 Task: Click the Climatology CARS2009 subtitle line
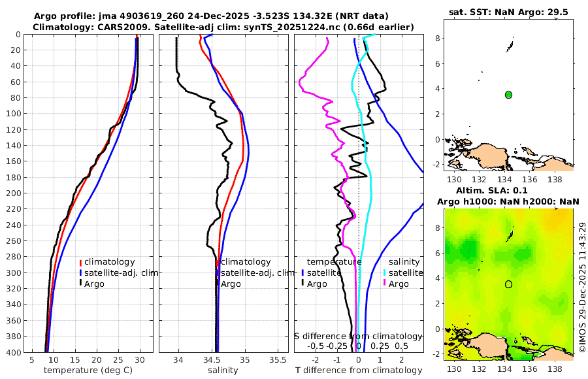pyautogui.click(x=223, y=27)
